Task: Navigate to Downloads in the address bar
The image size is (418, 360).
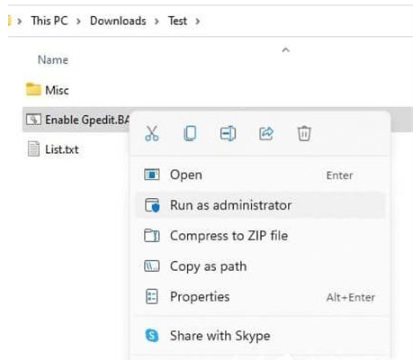Action: pyautogui.click(x=118, y=21)
